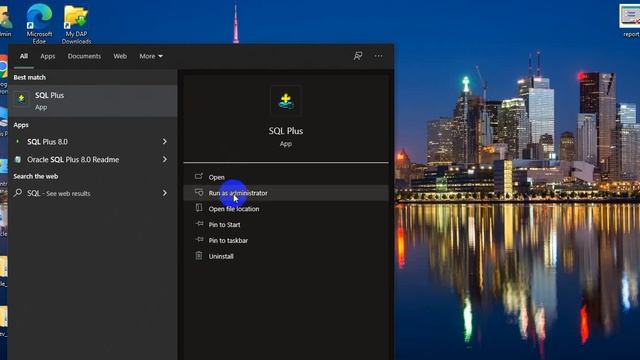The width and height of the screenshot is (640, 360).
Task: Click the Pin to Start pin icon
Action: coord(199,224)
